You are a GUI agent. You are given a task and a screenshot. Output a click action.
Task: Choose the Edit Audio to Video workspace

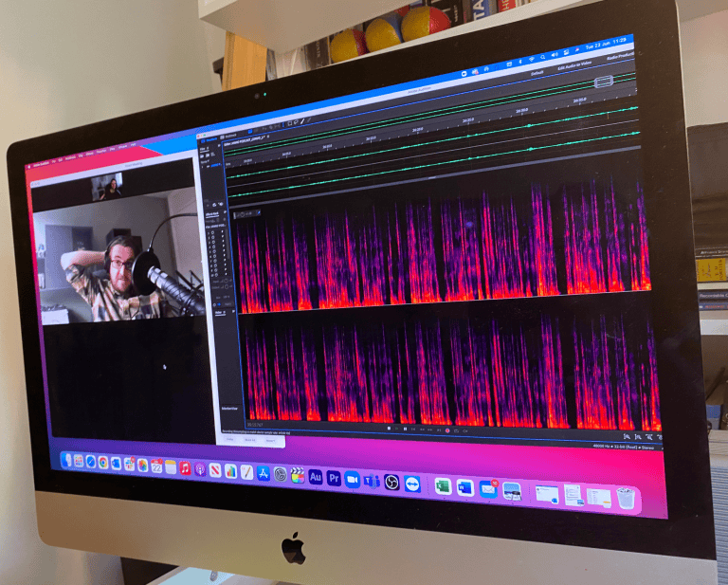574,65
